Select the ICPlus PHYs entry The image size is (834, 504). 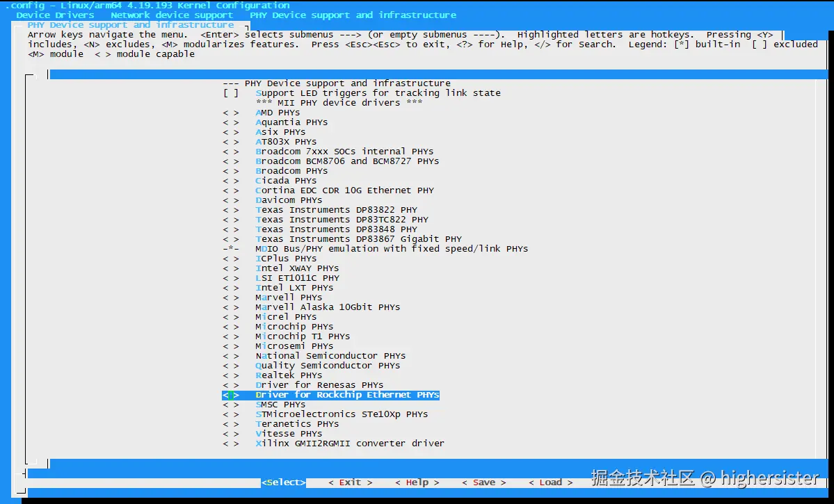coord(270,259)
